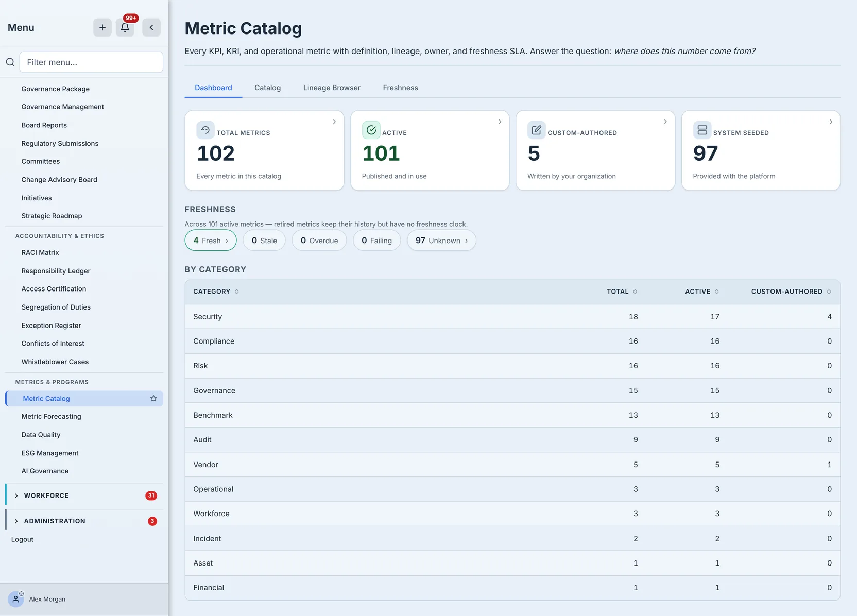Click the Incident category row
Viewport: 857px width, 616px height.
click(x=512, y=538)
